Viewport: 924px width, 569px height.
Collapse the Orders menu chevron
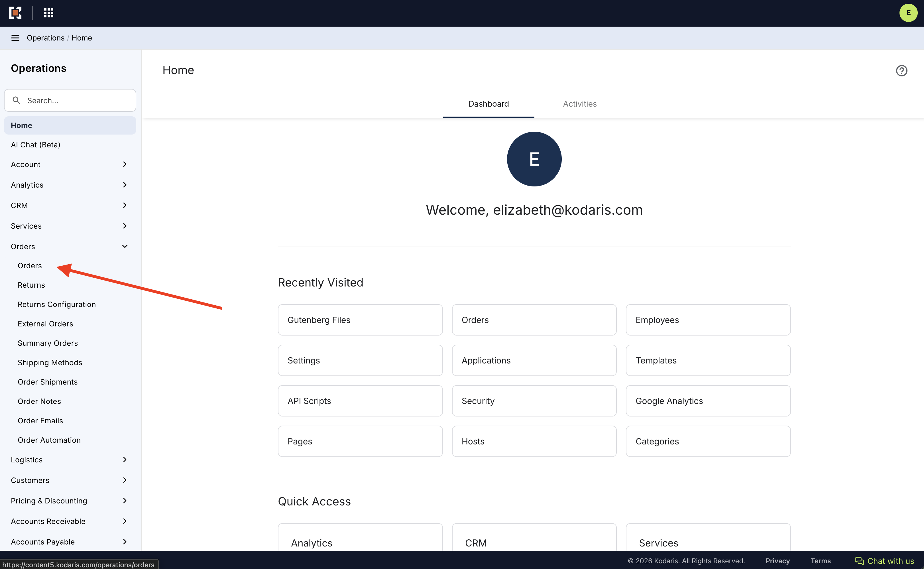point(125,247)
